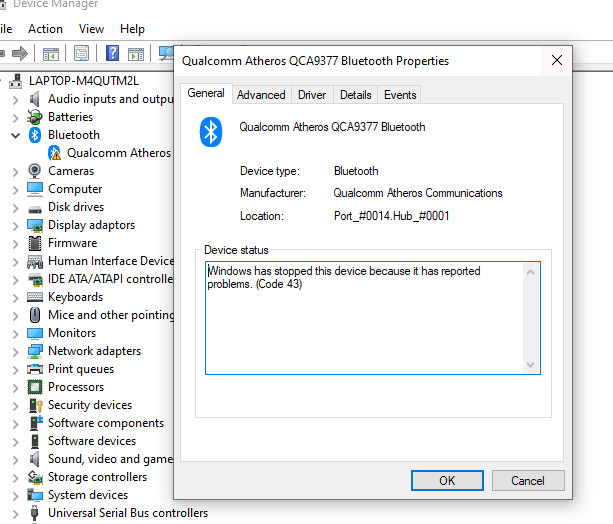The image size is (613, 524).
Task: Select Software components tree item
Action: click(x=106, y=423)
